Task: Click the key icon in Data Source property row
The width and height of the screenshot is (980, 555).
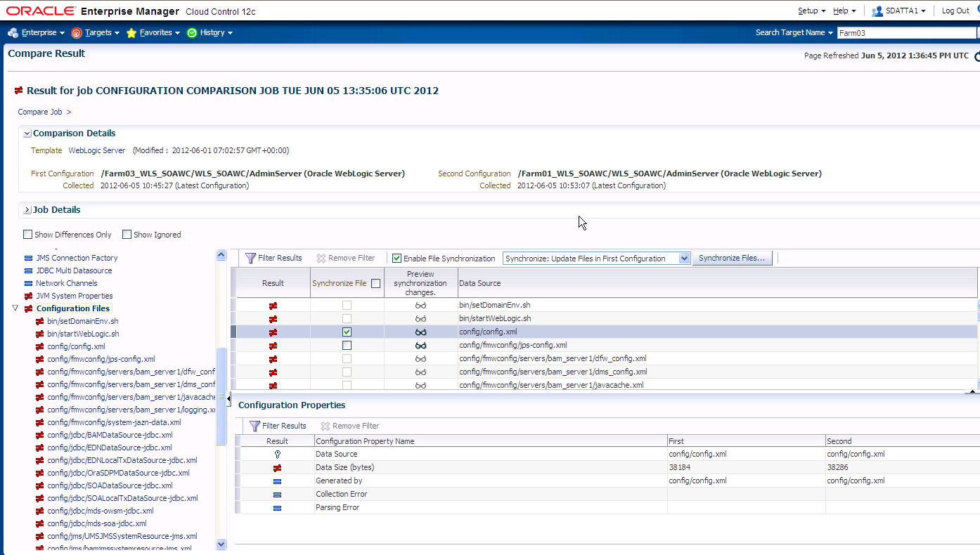Action: [277, 455]
